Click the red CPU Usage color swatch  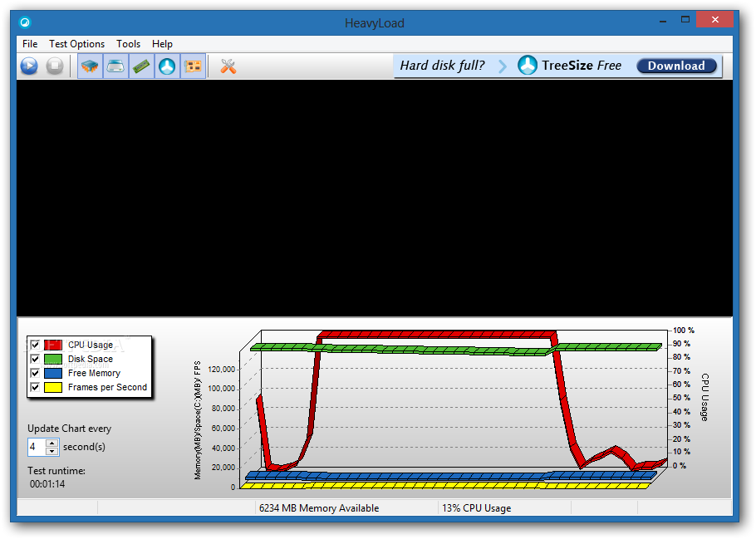(x=53, y=345)
